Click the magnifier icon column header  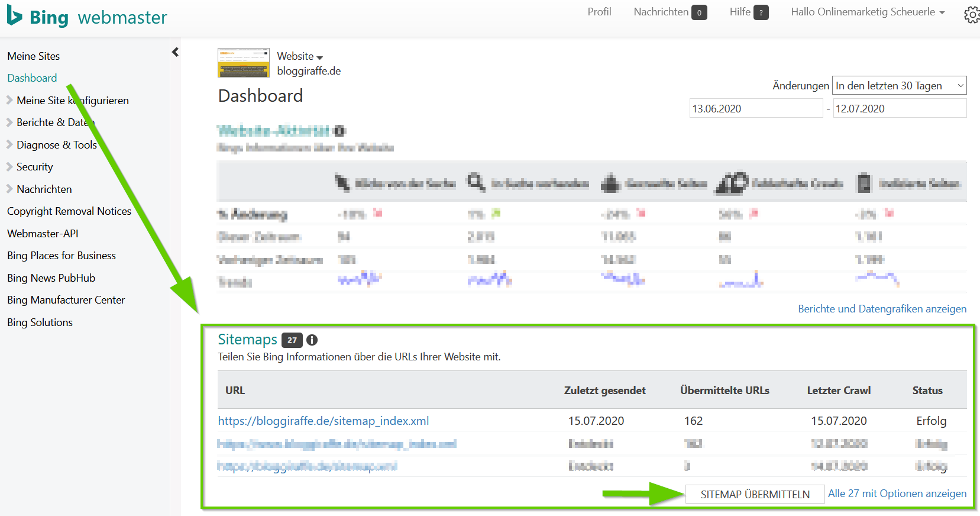pyautogui.click(x=476, y=182)
